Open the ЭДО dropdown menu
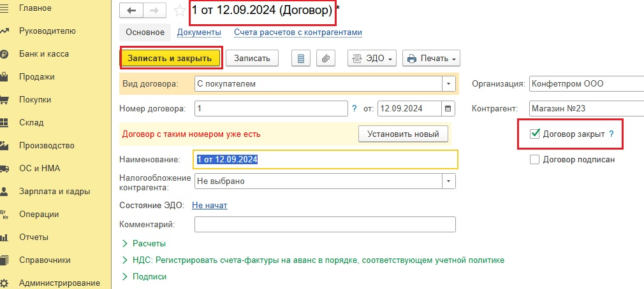This screenshot has width=644, height=289. (372, 58)
